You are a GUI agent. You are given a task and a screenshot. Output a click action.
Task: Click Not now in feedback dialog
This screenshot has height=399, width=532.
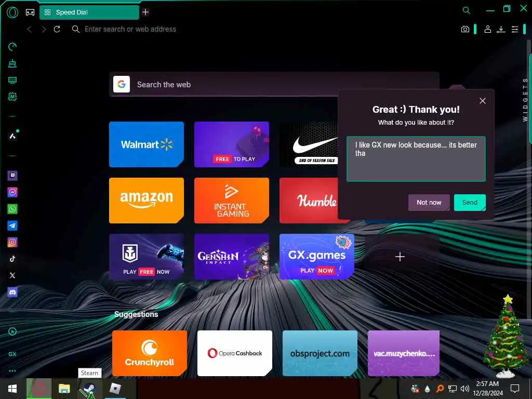(429, 203)
